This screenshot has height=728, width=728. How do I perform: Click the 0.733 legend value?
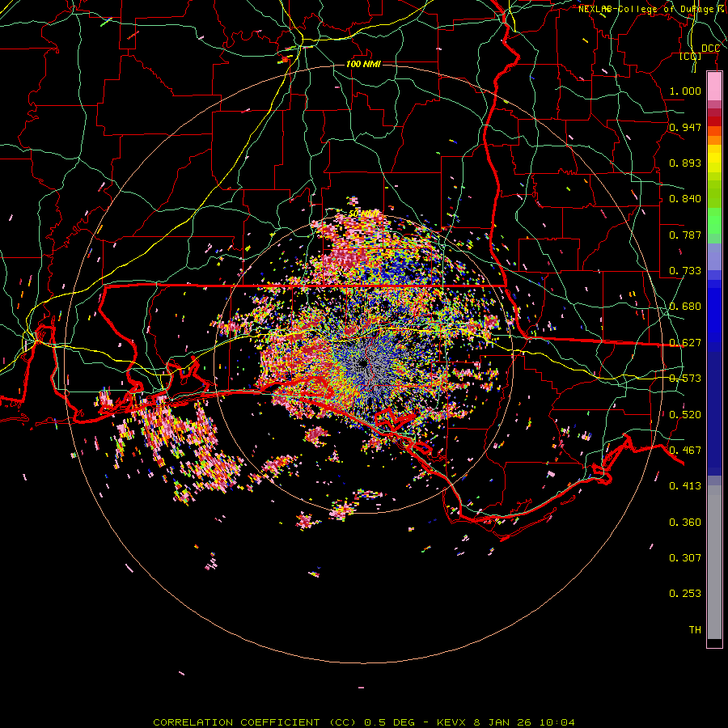685,271
